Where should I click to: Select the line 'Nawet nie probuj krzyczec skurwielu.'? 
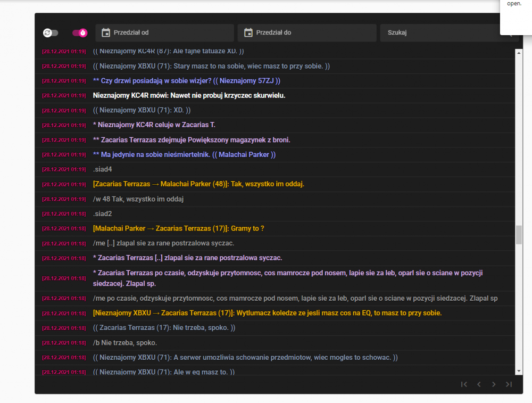tap(189, 95)
